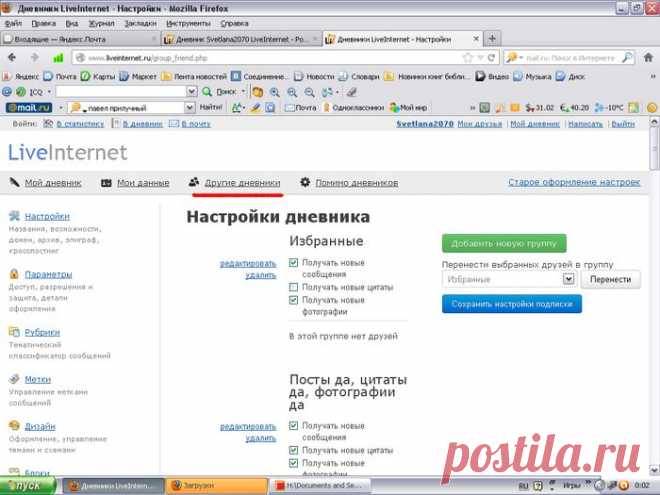The image size is (660, 495).
Task: Click Сохранить настройки подписки button
Action: pyautogui.click(x=512, y=303)
